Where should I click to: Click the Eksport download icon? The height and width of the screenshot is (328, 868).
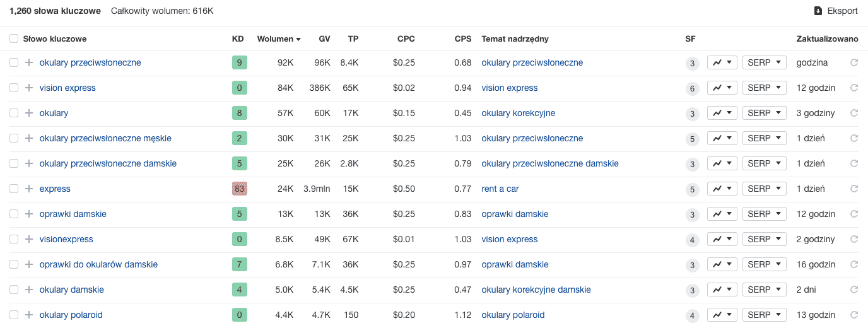pos(818,11)
